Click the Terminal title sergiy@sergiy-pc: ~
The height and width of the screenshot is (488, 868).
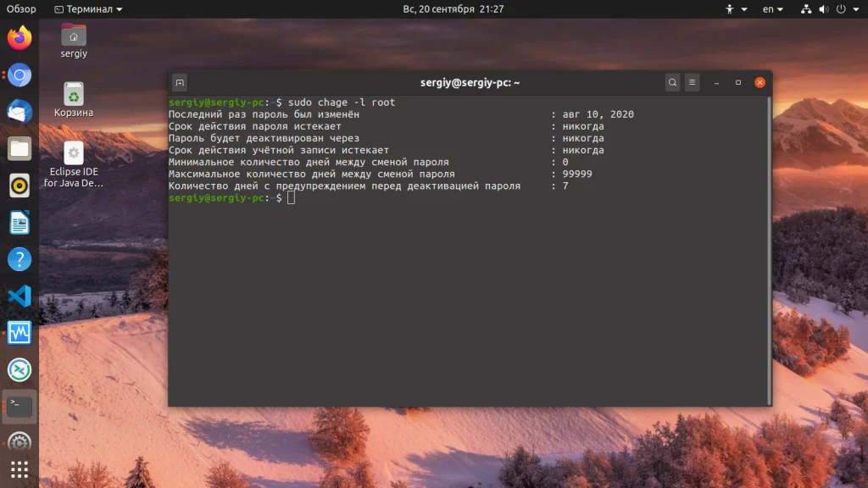(x=470, y=82)
